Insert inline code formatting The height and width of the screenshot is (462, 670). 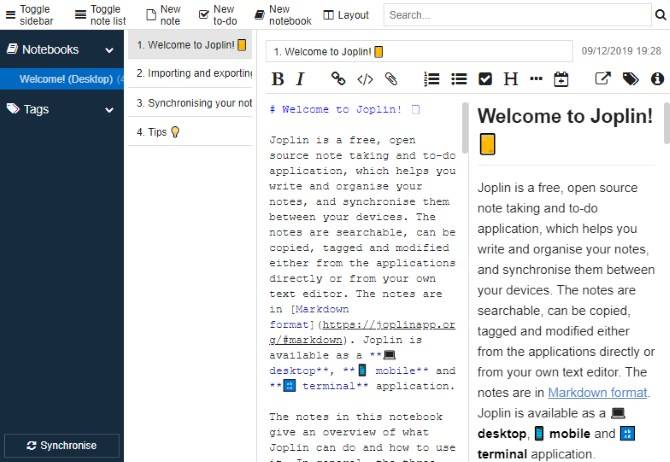pyautogui.click(x=365, y=79)
